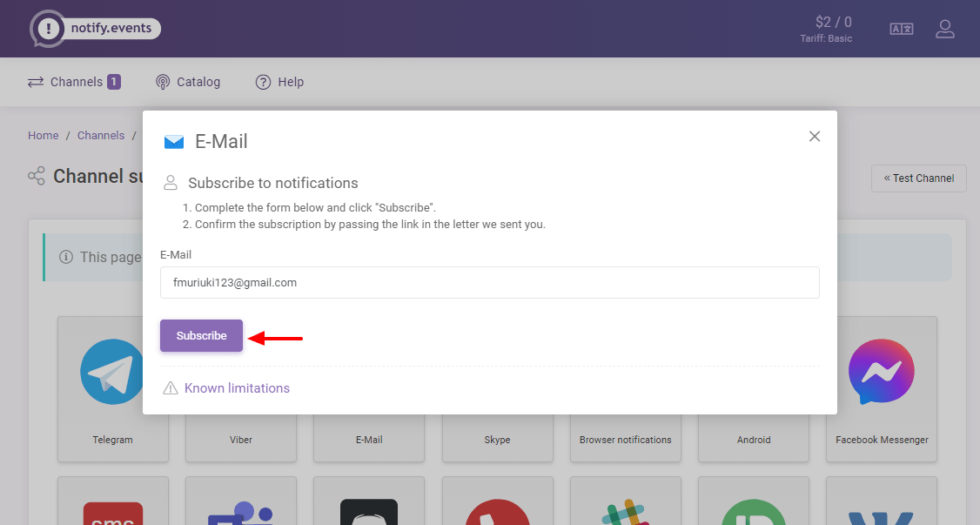Open the user account profile icon

(x=944, y=29)
